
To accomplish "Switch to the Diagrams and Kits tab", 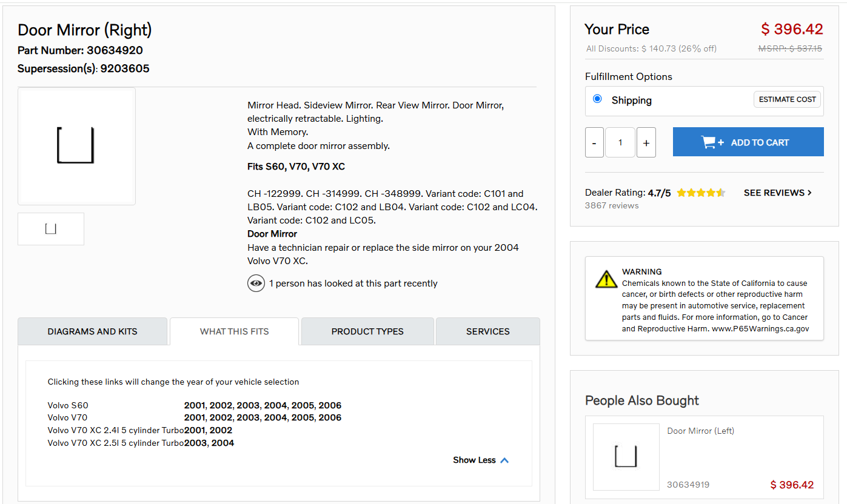I will (92, 331).
